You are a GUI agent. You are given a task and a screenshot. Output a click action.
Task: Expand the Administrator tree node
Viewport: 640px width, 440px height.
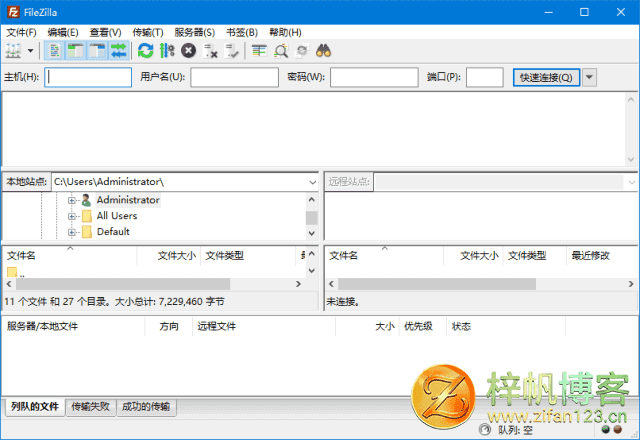click(71, 200)
